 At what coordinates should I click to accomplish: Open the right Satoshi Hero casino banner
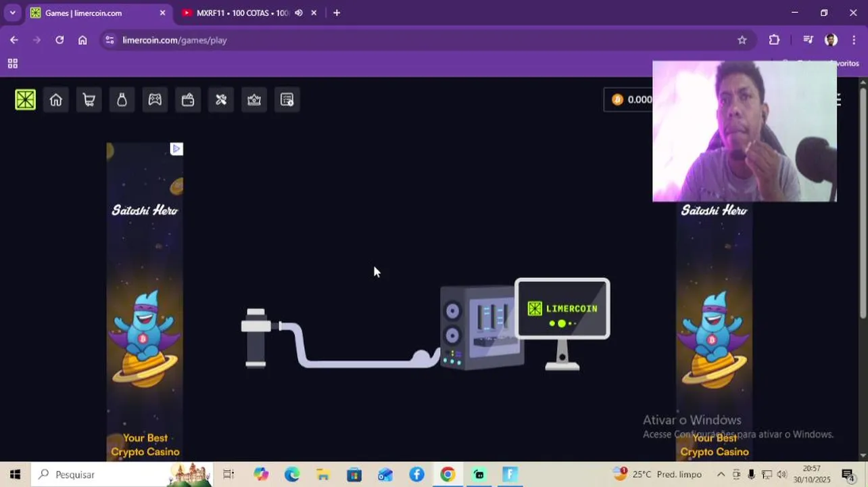[x=715, y=331]
